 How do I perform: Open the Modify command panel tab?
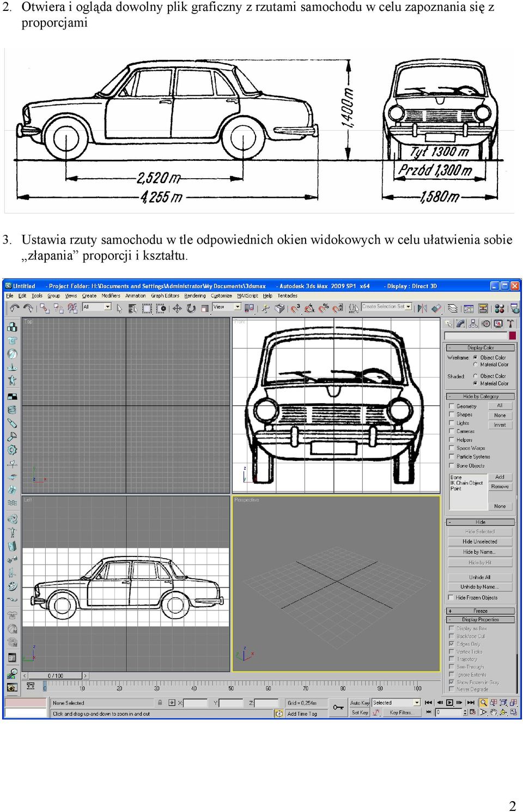point(461,324)
